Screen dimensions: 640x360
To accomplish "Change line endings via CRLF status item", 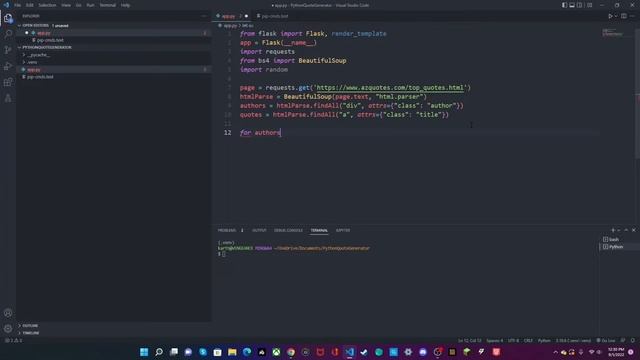I will coord(528,340).
